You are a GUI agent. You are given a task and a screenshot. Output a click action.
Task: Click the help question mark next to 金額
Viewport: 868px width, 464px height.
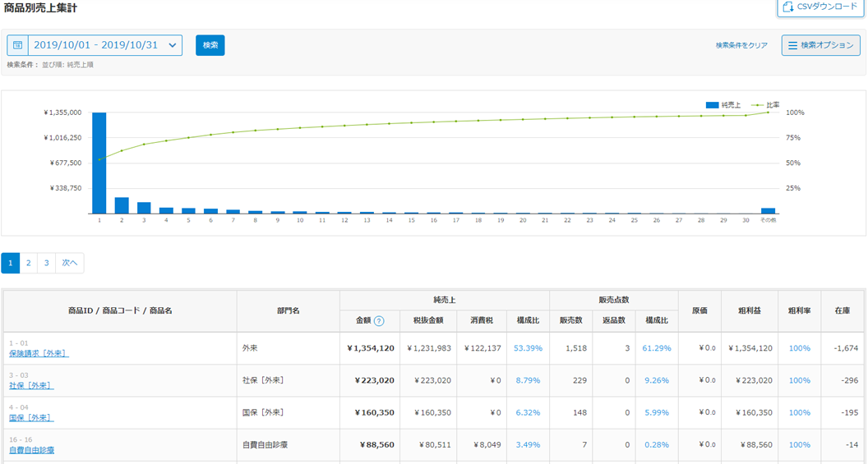(x=379, y=320)
